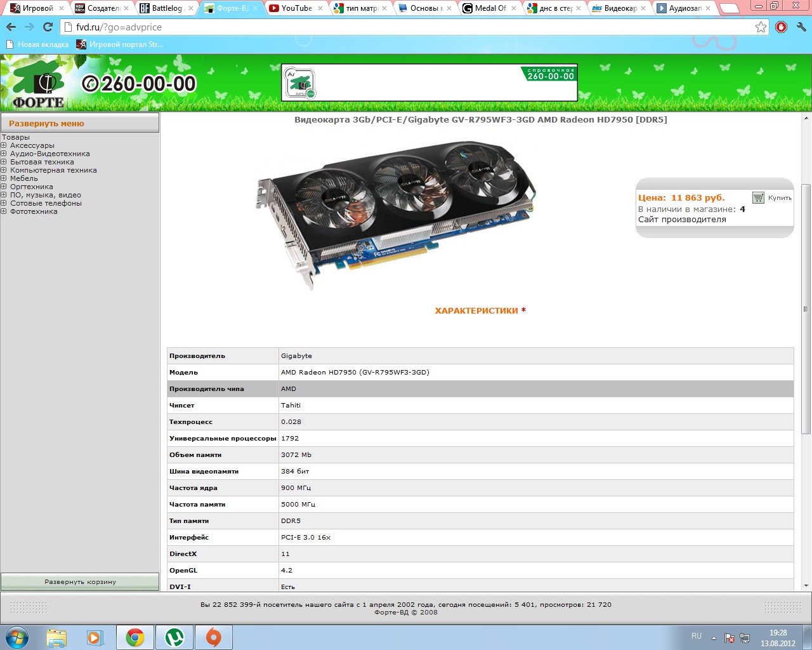
Task: Expand the Оргтехника category
Action: [4, 187]
